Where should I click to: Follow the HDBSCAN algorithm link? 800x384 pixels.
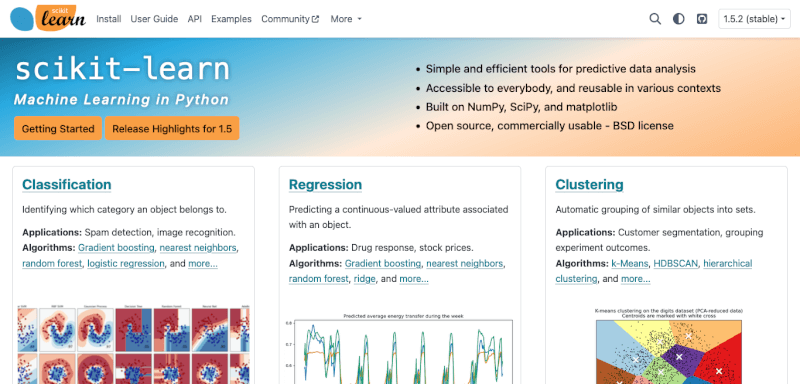[x=676, y=264]
